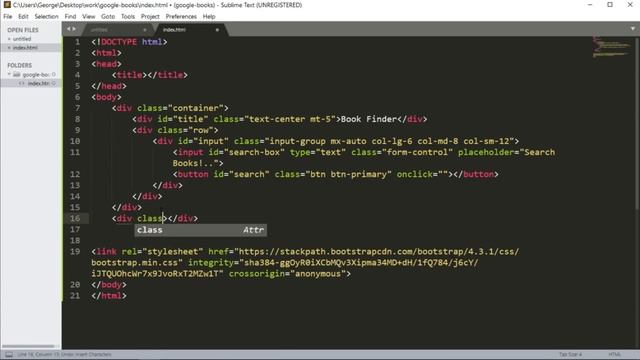
Task: Open the tab list dropdown arrow
Action: pos(633,29)
